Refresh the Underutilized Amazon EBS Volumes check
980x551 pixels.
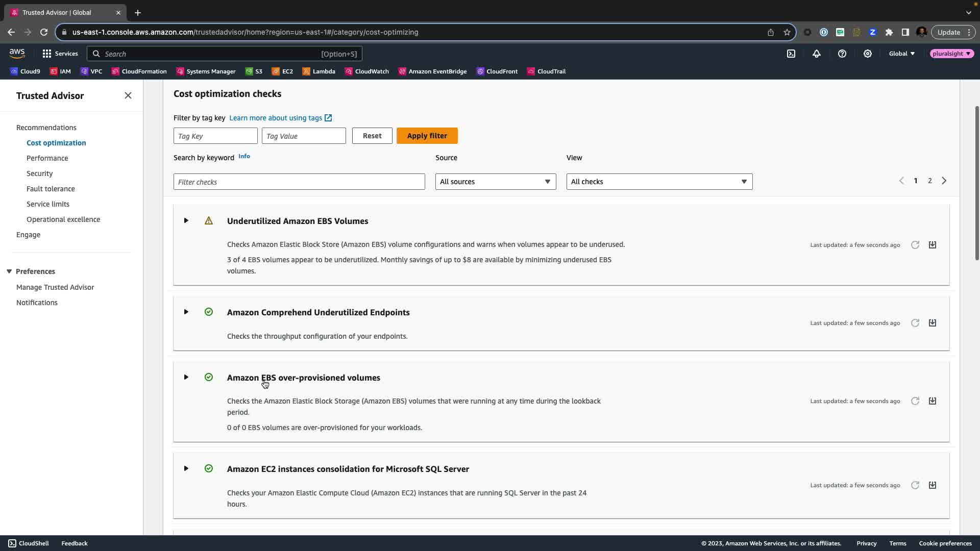pos(915,245)
